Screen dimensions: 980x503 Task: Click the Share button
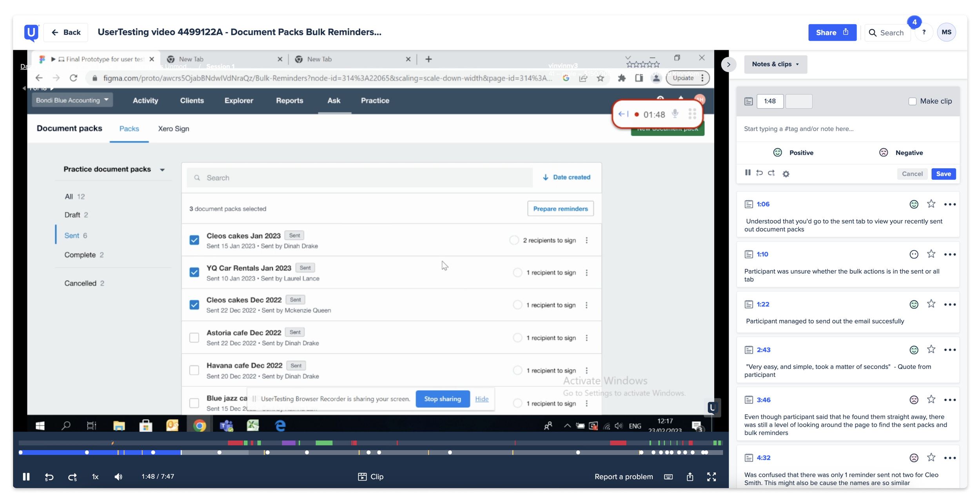point(832,33)
